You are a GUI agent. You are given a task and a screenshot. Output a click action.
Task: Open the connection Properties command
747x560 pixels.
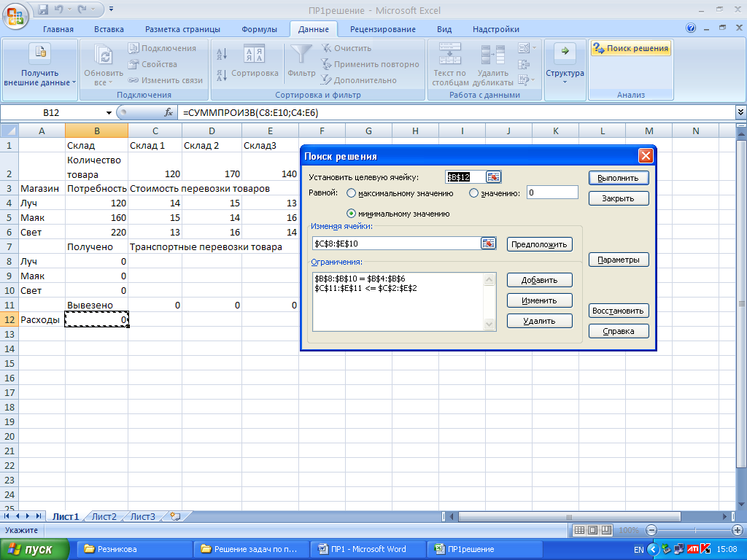coord(152,64)
